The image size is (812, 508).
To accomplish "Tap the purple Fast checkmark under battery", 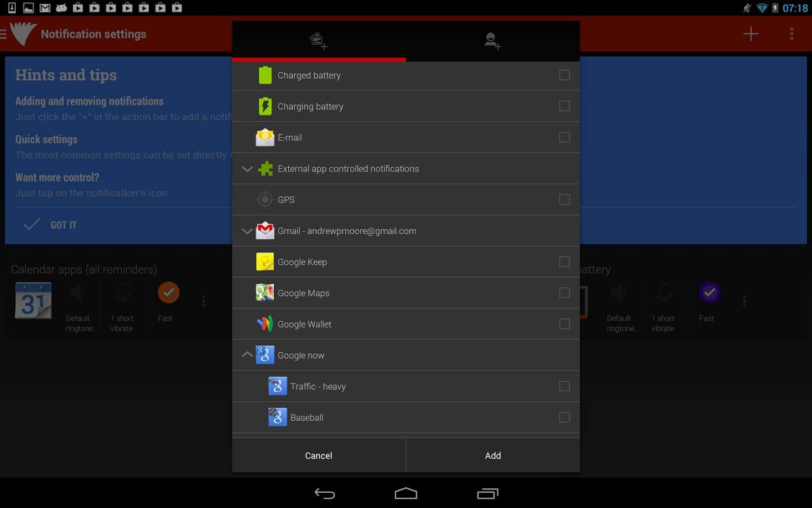I will pos(709,292).
